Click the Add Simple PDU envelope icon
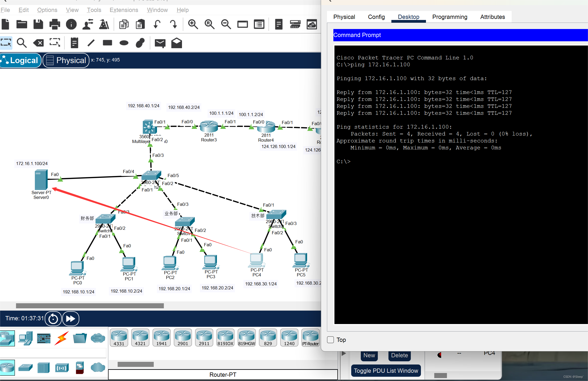Viewport: 588px width, 381px height. pos(160,43)
